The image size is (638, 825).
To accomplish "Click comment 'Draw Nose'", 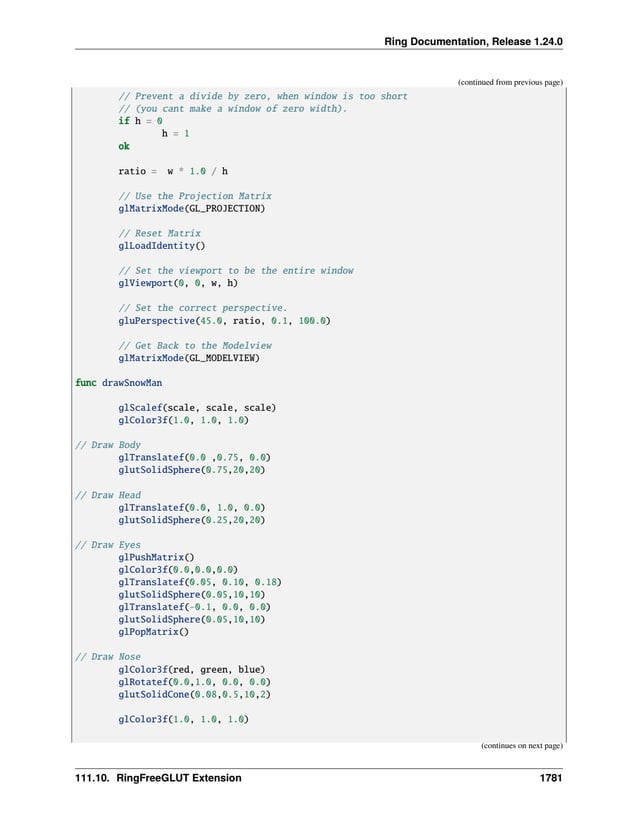I will (x=108, y=657).
